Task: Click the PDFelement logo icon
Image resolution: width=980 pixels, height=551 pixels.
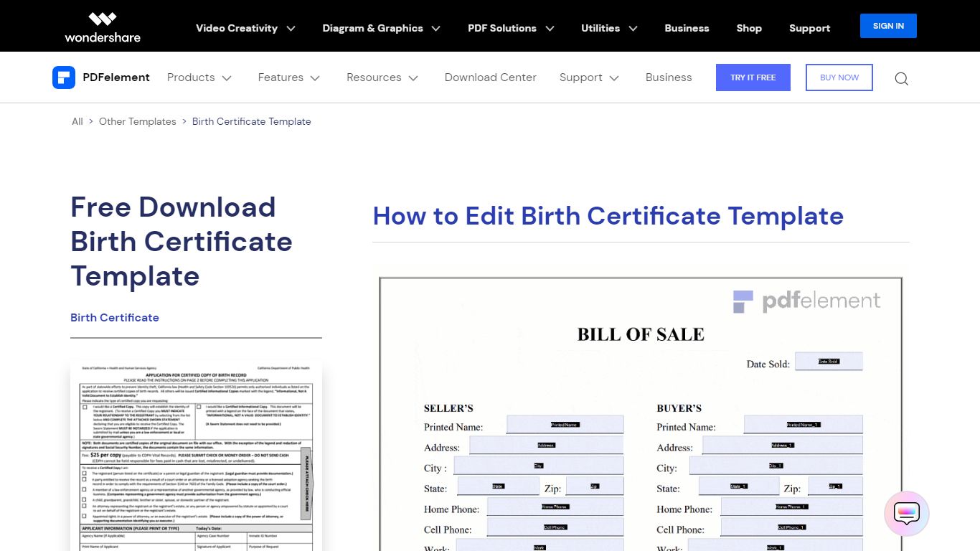Action: [x=64, y=77]
